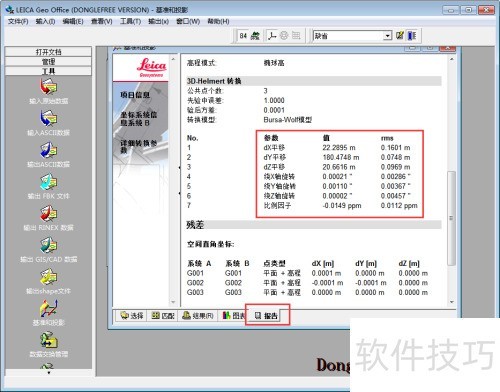Expand the 打开文档 sidebar section
This screenshot has height=392, width=500.
pos(48,52)
